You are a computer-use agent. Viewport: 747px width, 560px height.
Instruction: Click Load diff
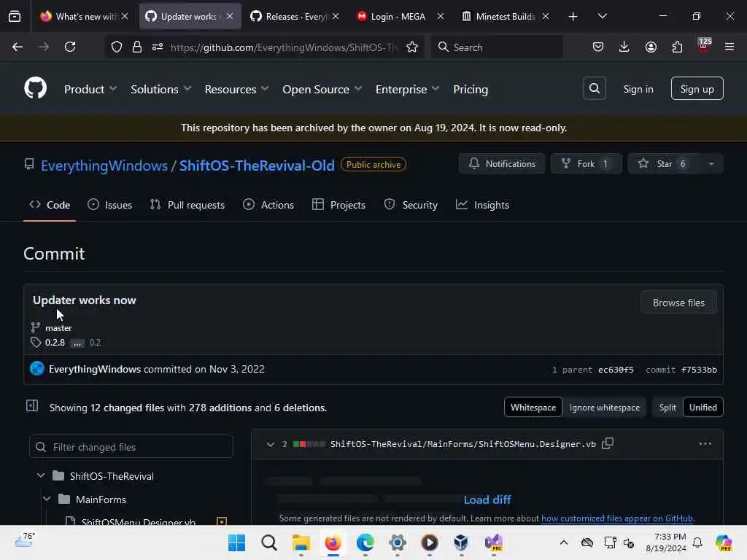coord(487,499)
